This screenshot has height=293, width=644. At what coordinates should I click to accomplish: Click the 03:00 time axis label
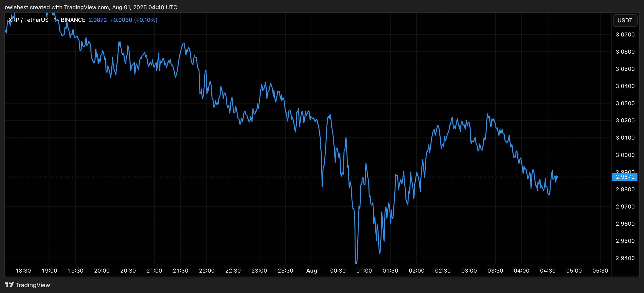coord(469,271)
